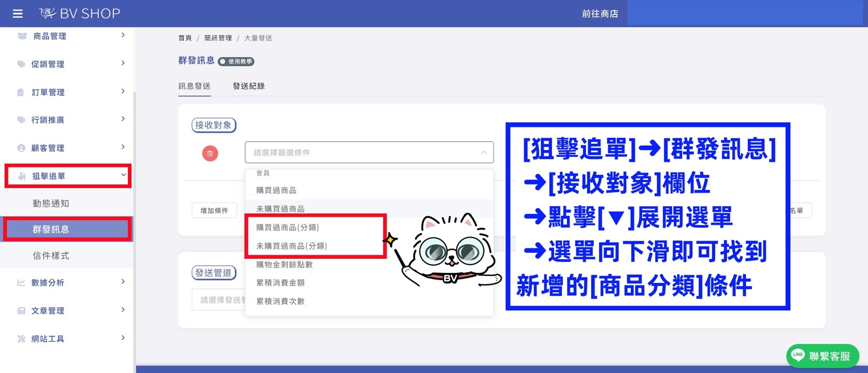868x373 pixels.
Task: Click the red trash delete condition icon
Action: coord(210,153)
